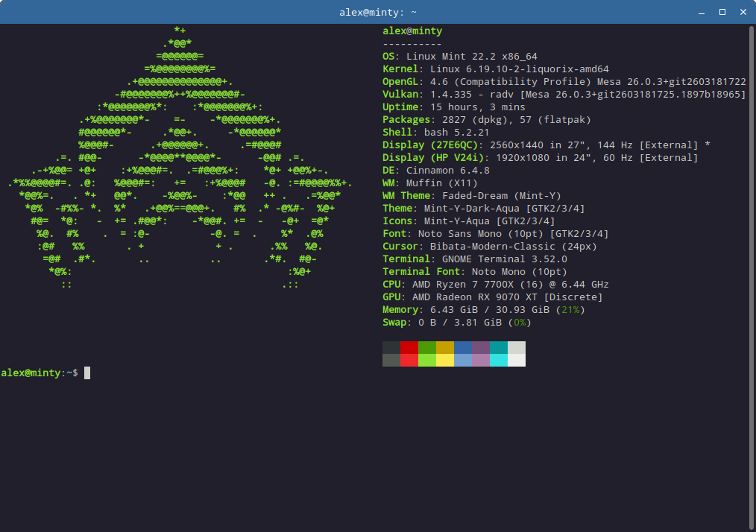Click the 'Icons: Mint-Y-Aqua' line
756x532 pixels.
[x=469, y=221]
